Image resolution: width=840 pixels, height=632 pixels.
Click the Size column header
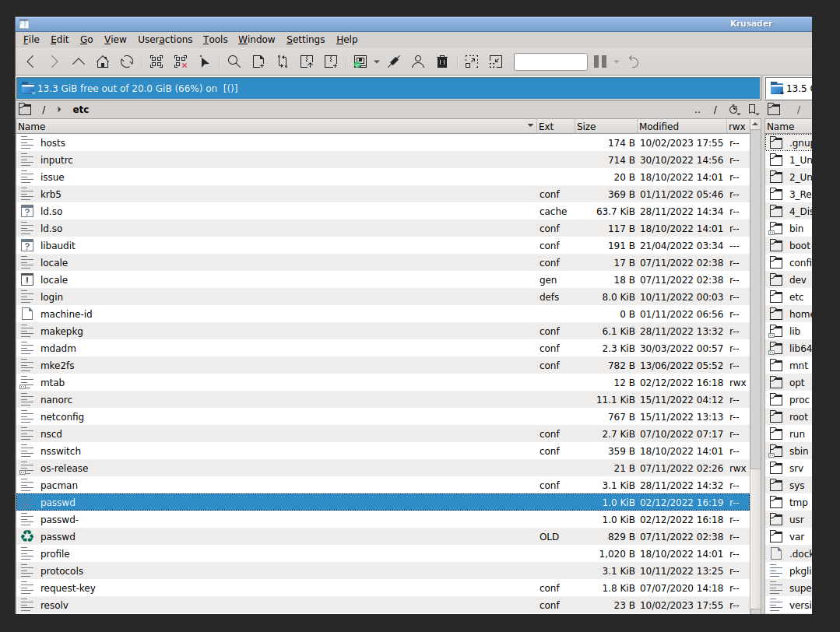click(x=586, y=126)
